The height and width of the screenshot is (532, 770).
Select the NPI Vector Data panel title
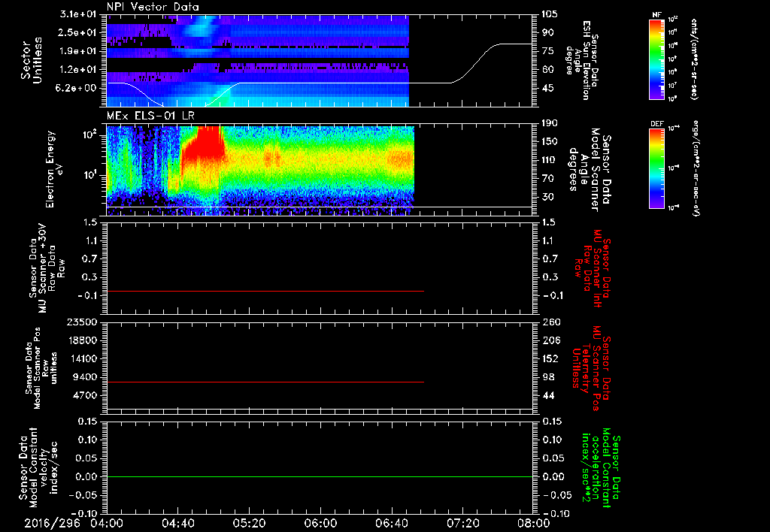[x=153, y=7]
